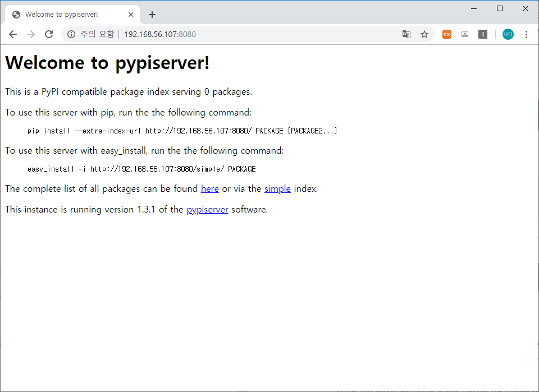Go back with the browser back arrow

[13, 34]
